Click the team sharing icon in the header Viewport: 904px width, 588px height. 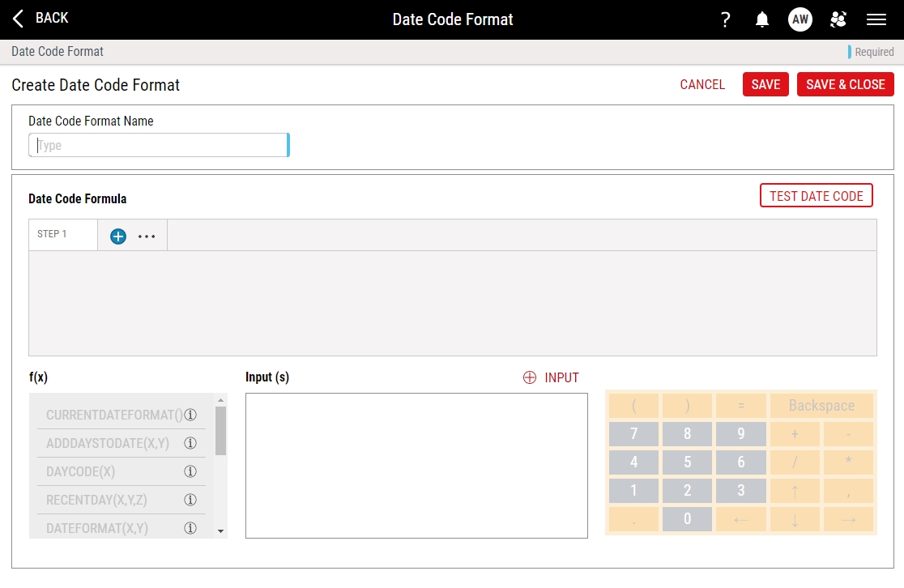tap(838, 19)
